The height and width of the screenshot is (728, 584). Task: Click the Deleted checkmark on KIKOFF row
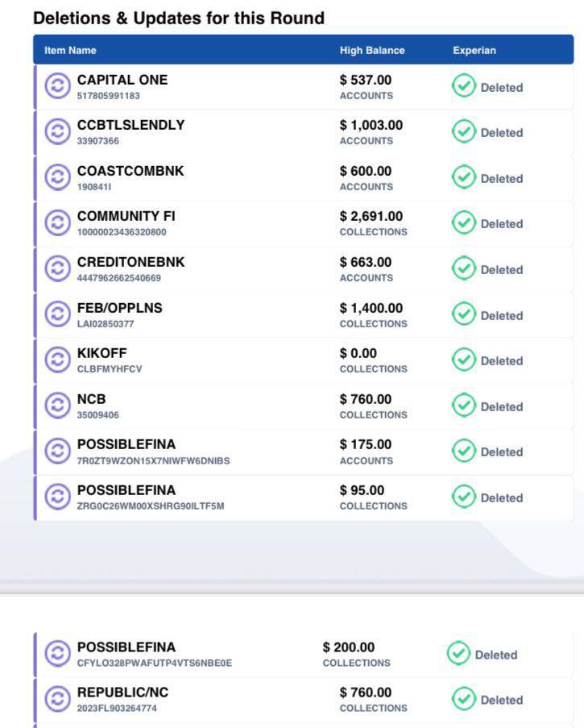coord(463,360)
